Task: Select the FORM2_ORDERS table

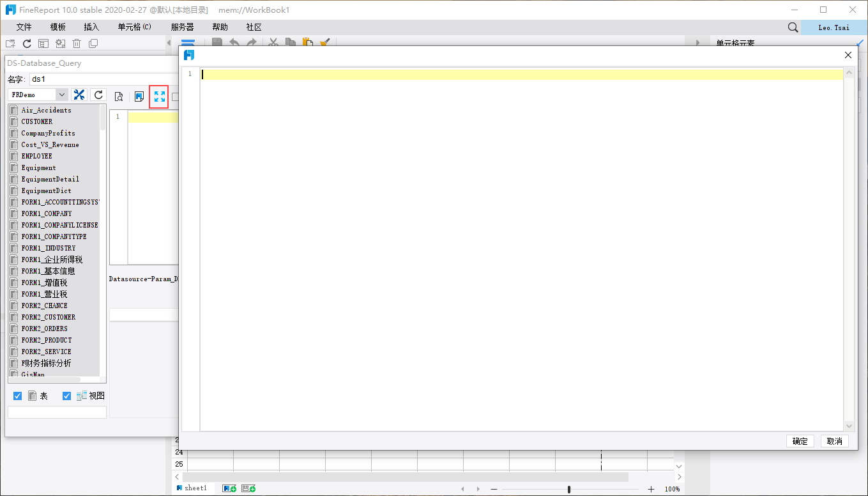Action: click(55, 329)
